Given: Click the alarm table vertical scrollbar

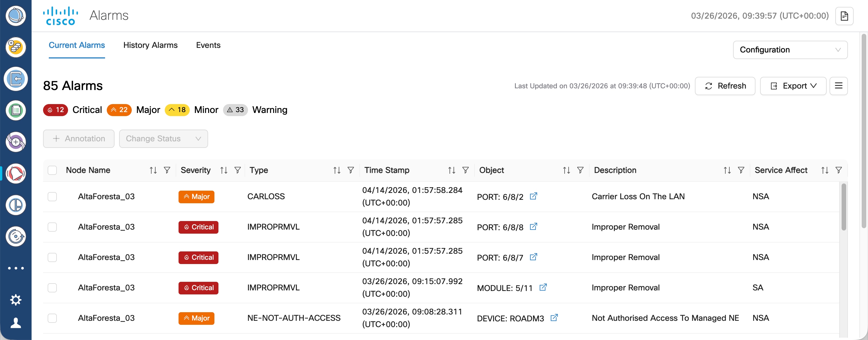Looking at the screenshot, I should point(843,207).
